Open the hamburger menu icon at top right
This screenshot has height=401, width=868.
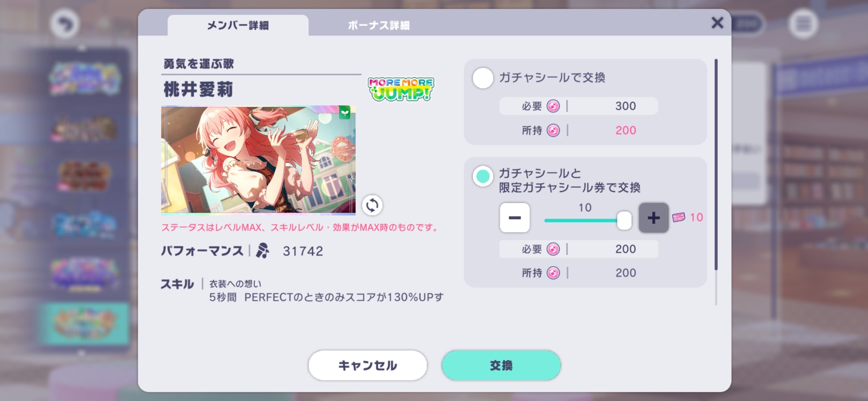[x=803, y=25]
